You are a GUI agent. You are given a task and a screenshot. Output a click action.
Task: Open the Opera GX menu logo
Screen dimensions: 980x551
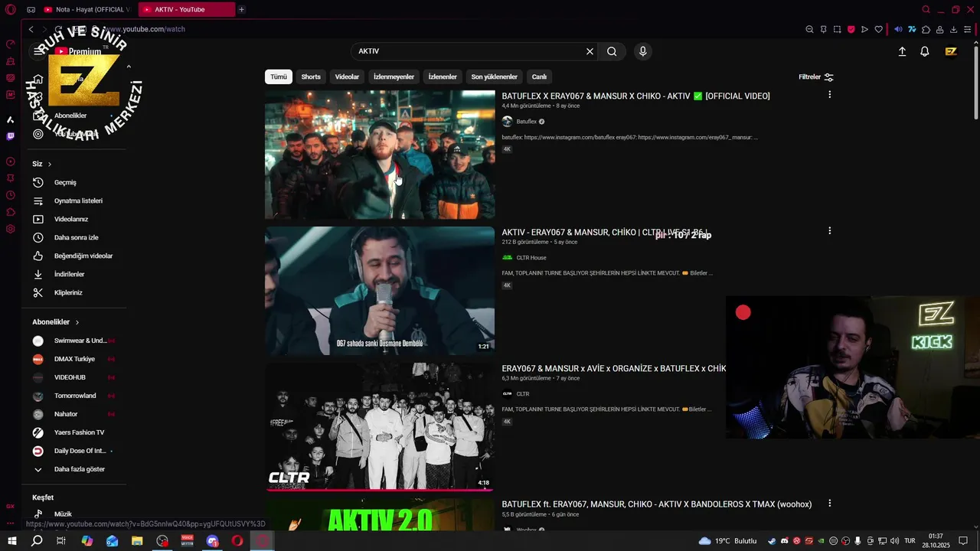coord(11,9)
